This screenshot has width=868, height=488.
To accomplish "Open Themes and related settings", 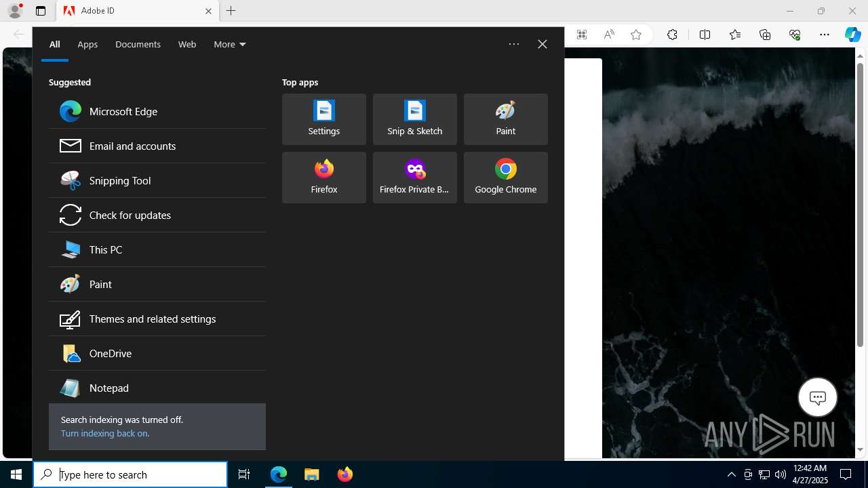I will 157,319.
